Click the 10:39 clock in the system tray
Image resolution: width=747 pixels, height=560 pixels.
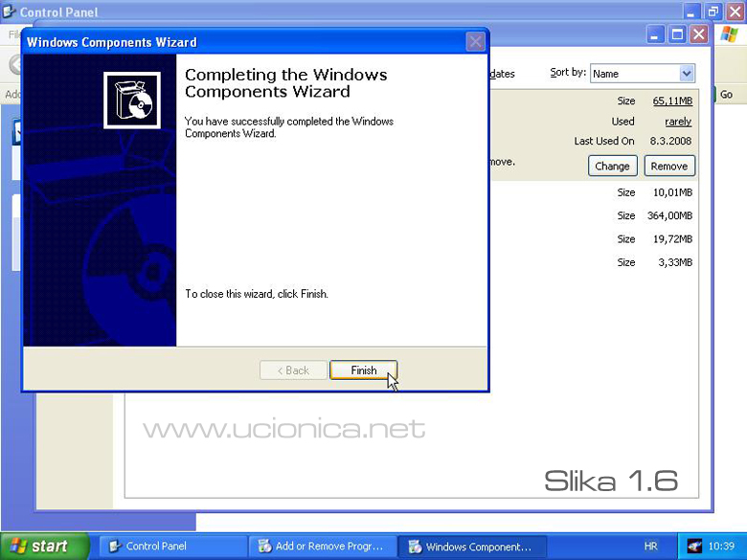(x=721, y=547)
